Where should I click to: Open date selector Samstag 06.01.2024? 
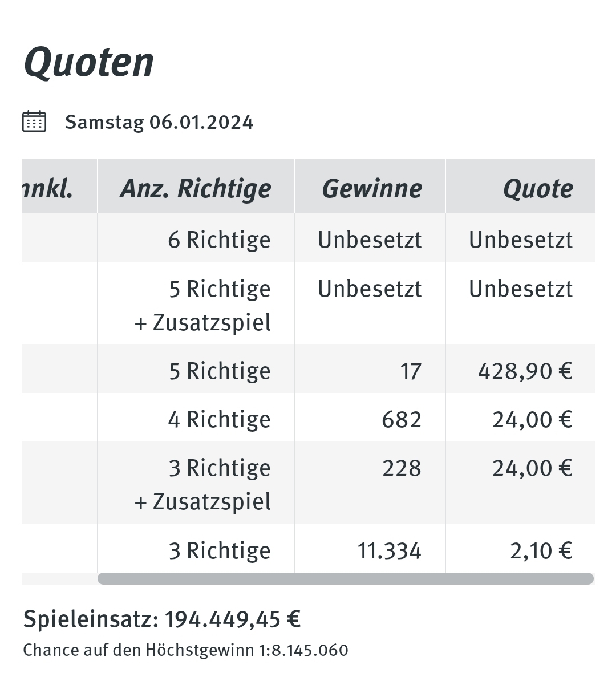coord(159,122)
